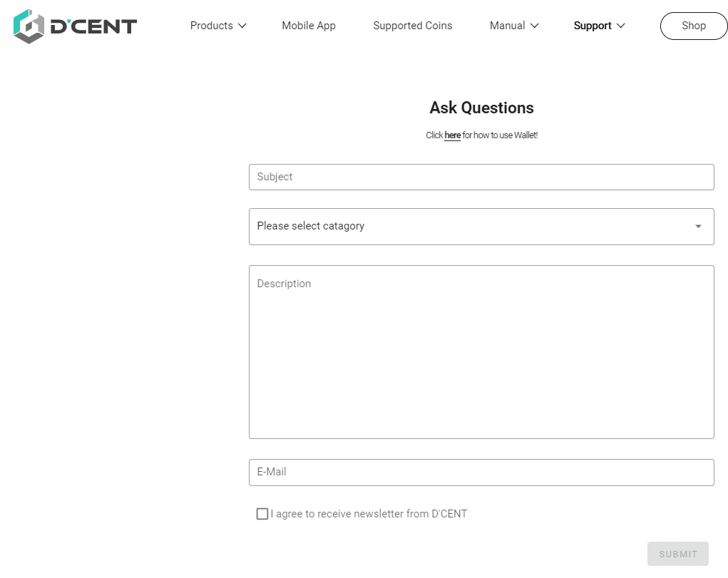This screenshot has width=728, height=578.
Task: Focus the Subject input field
Action: [x=481, y=177]
